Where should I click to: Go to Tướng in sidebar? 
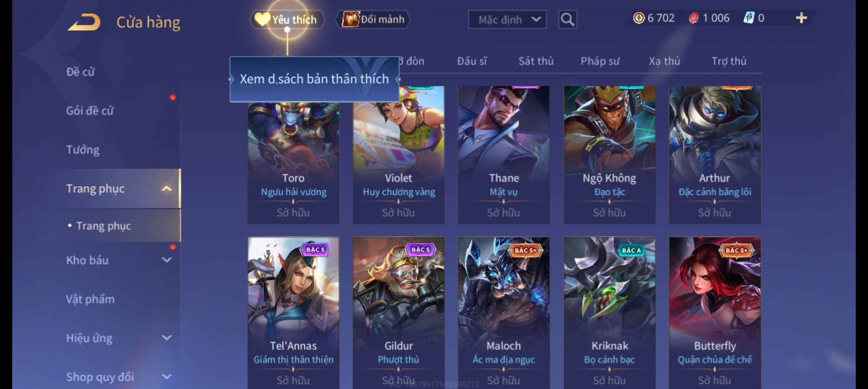pos(83,149)
